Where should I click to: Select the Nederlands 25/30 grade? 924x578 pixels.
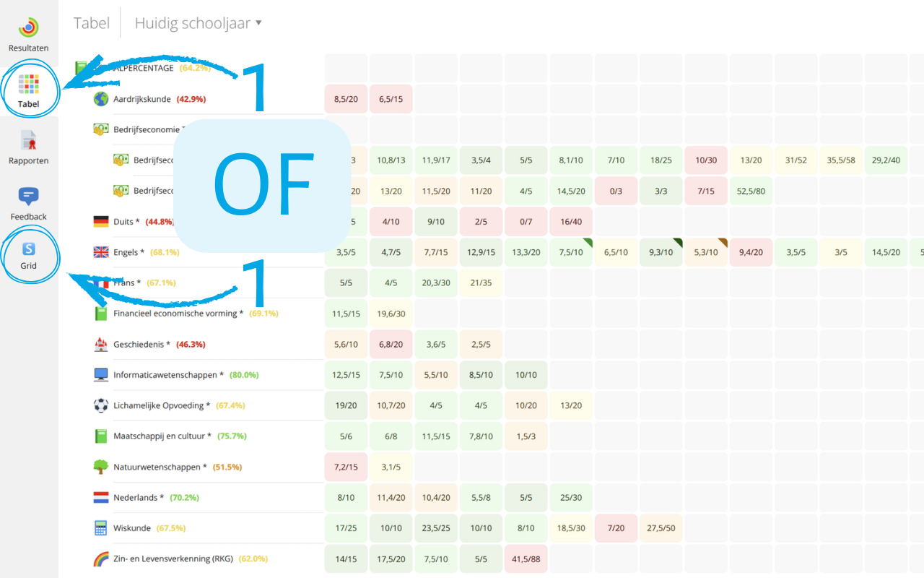(x=570, y=498)
